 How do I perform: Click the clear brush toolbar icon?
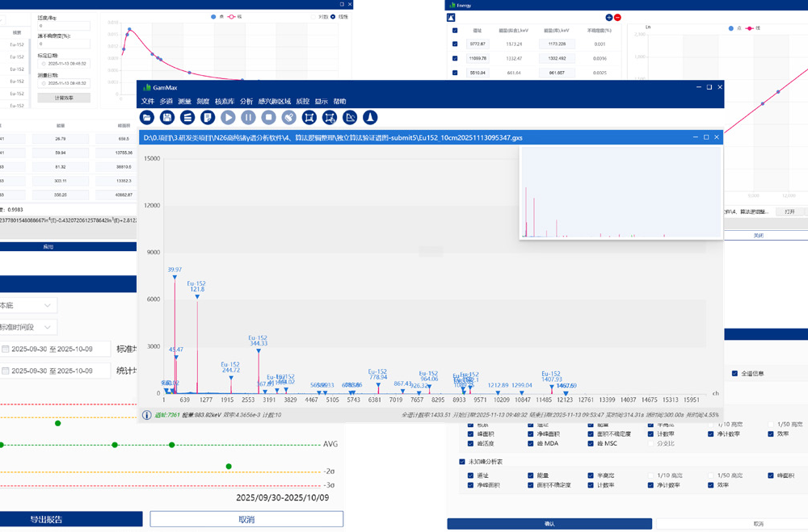pos(289,117)
